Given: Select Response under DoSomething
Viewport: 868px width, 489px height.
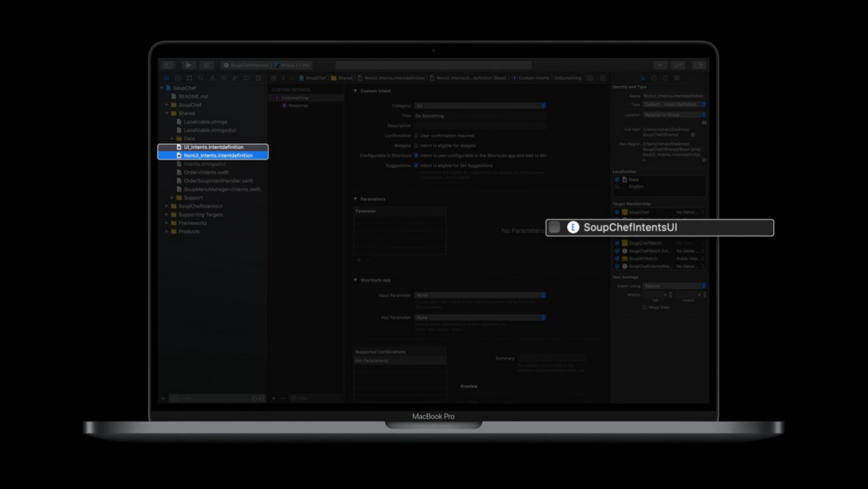Looking at the screenshot, I should [x=298, y=106].
